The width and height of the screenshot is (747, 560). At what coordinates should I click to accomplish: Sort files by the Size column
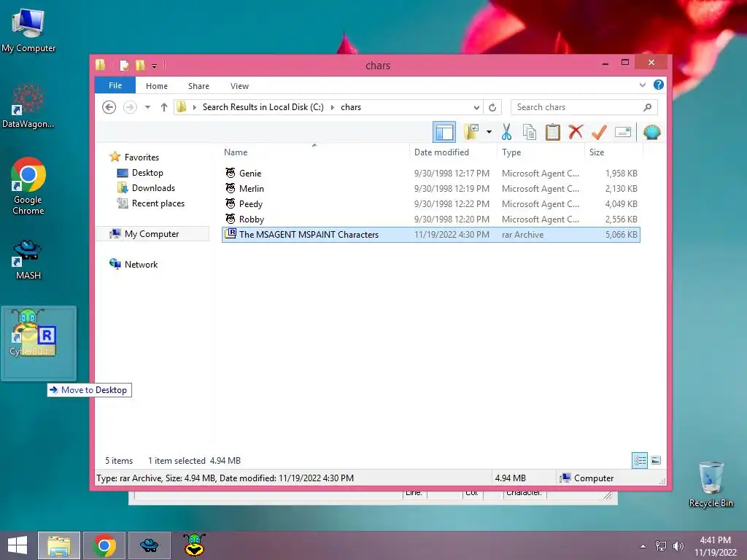pyautogui.click(x=614, y=152)
